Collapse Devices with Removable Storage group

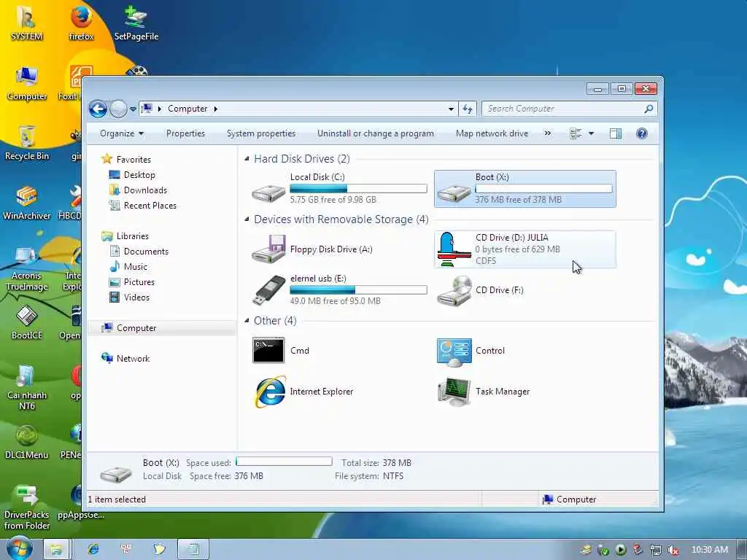tap(247, 219)
